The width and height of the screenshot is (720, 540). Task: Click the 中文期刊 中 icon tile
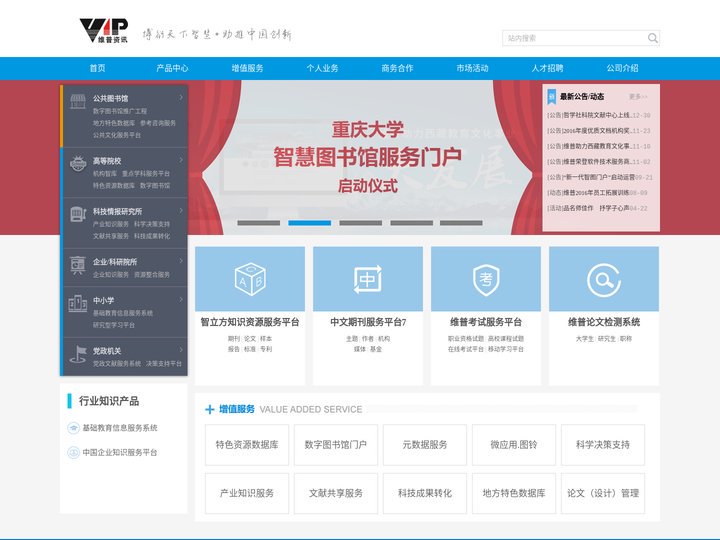pyautogui.click(x=368, y=279)
